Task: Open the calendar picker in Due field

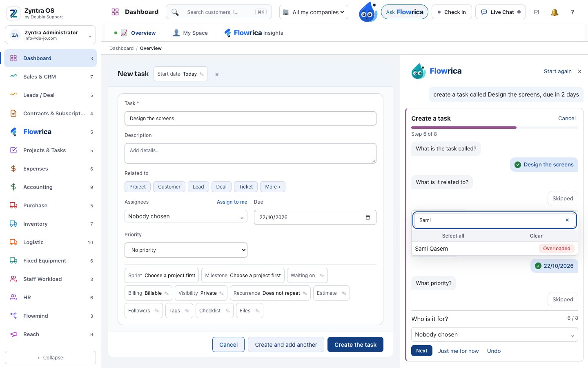Action: pyautogui.click(x=368, y=217)
